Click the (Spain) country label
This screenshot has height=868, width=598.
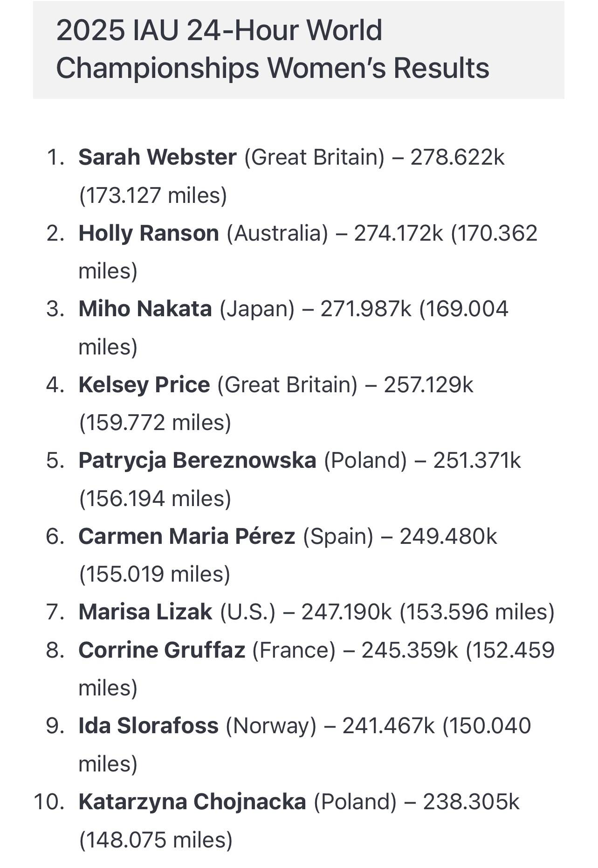(x=338, y=536)
